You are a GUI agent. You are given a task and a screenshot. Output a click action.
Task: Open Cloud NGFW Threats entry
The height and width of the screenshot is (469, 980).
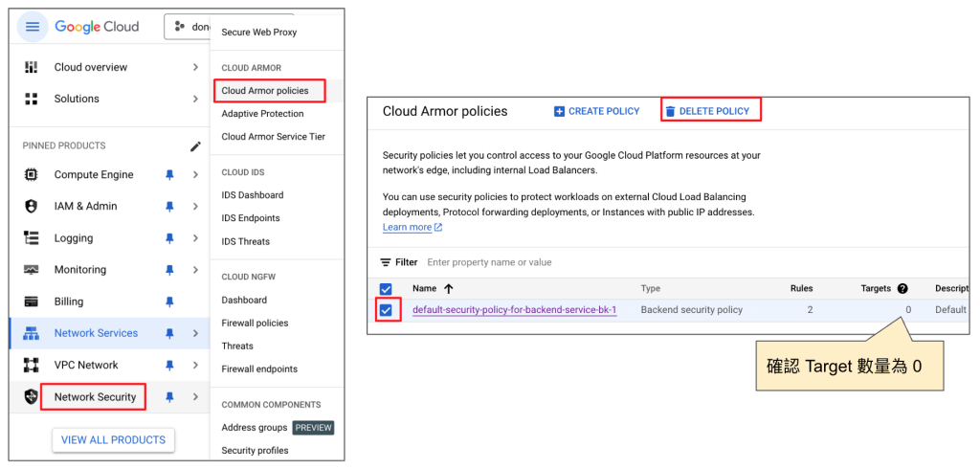(237, 346)
